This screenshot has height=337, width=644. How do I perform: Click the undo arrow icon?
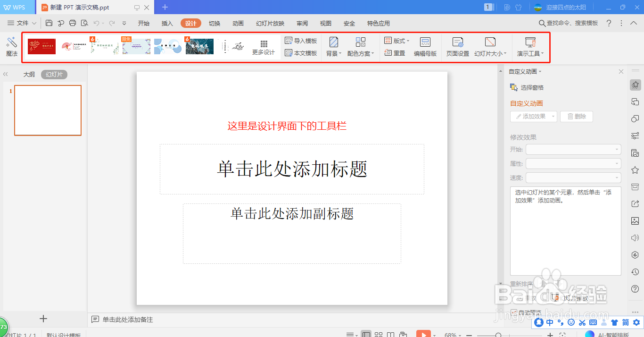point(96,23)
